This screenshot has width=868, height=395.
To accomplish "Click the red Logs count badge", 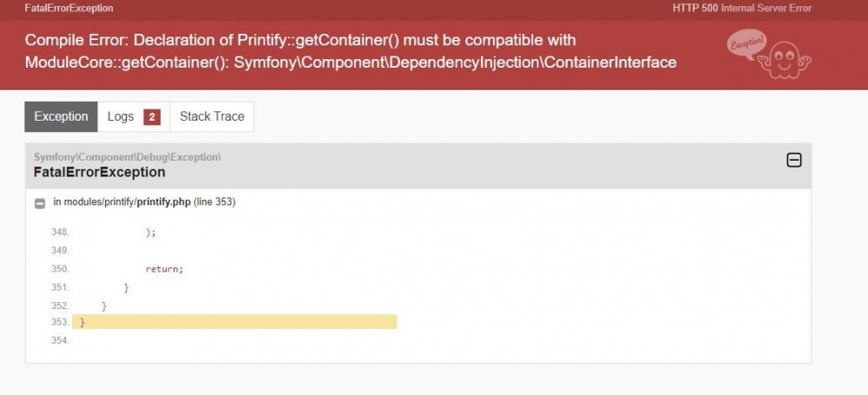I will [152, 117].
